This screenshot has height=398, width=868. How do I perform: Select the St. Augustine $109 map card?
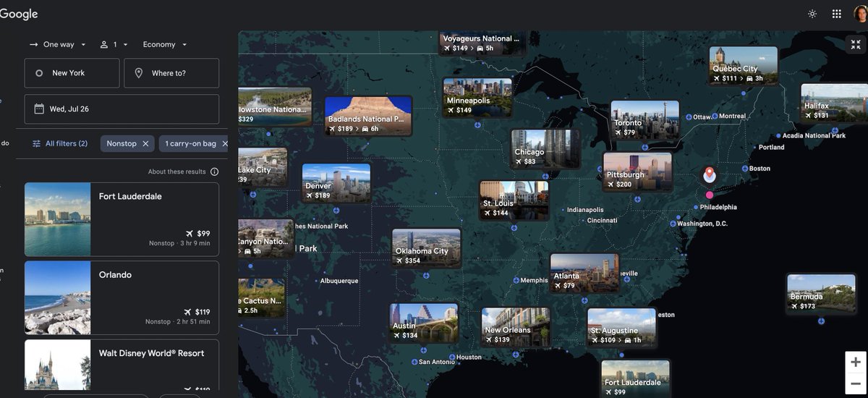[x=622, y=328]
